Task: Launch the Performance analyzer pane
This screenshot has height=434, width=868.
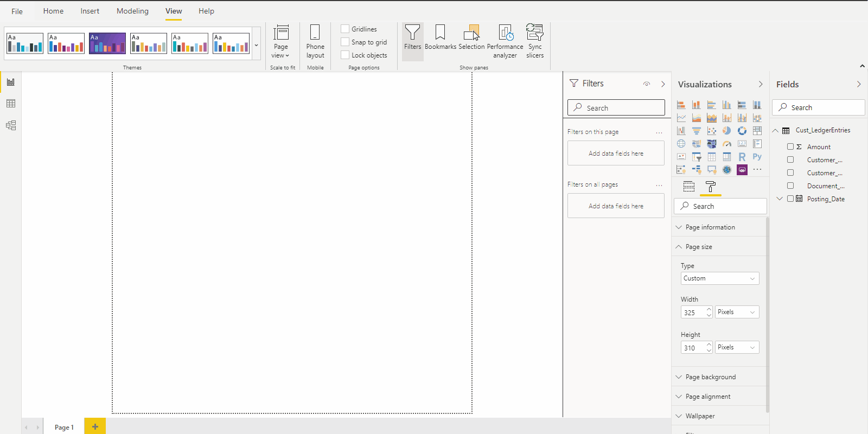Action: click(x=505, y=41)
